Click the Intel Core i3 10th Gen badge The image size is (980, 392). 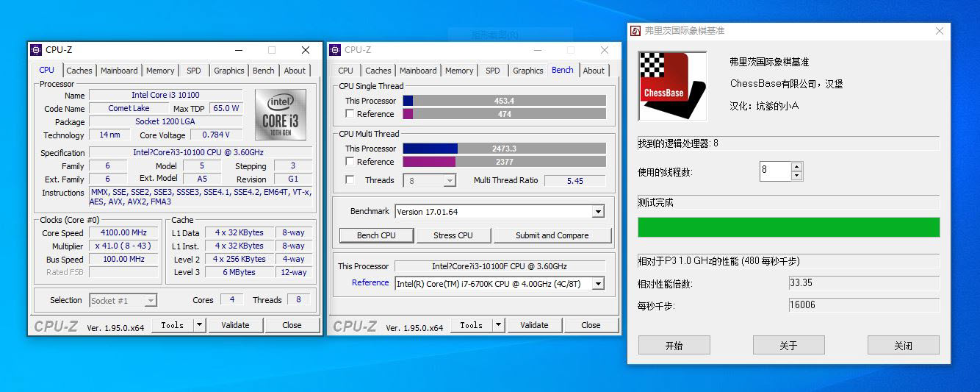[280, 115]
